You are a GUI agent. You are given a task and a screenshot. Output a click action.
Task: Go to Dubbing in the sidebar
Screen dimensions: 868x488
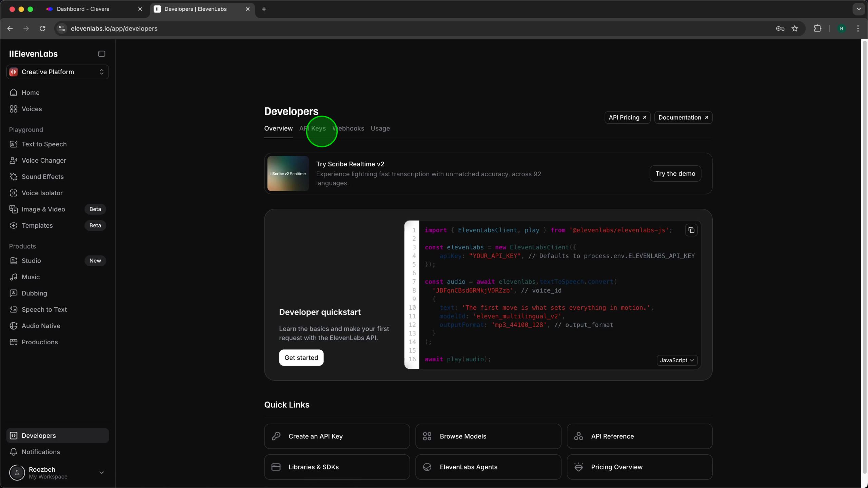pyautogui.click(x=34, y=293)
